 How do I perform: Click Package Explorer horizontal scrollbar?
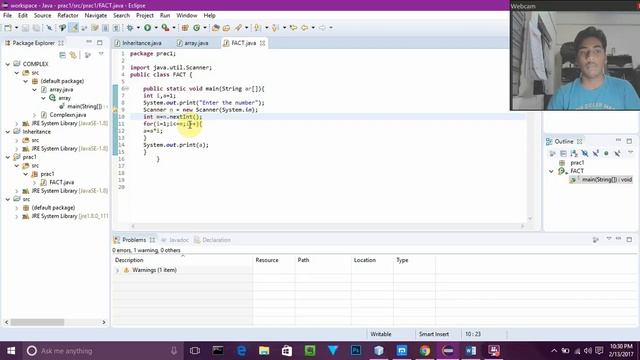click(x=38, y=322)
